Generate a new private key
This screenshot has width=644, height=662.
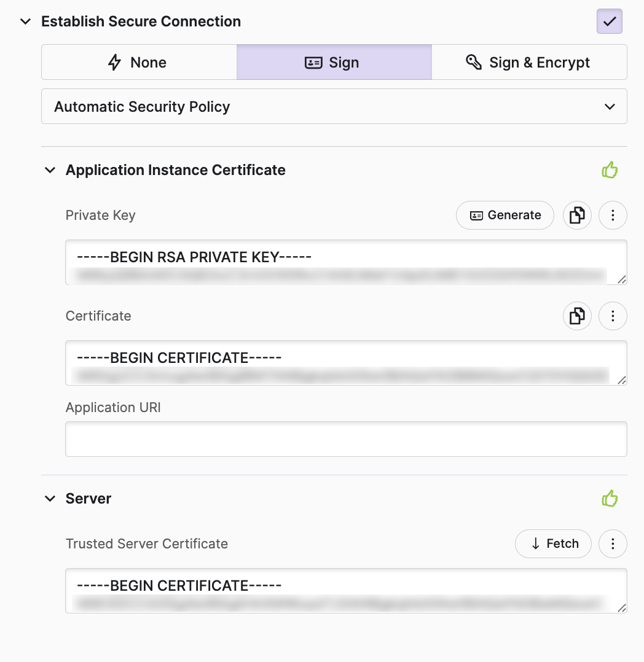(x=505, y=216)
